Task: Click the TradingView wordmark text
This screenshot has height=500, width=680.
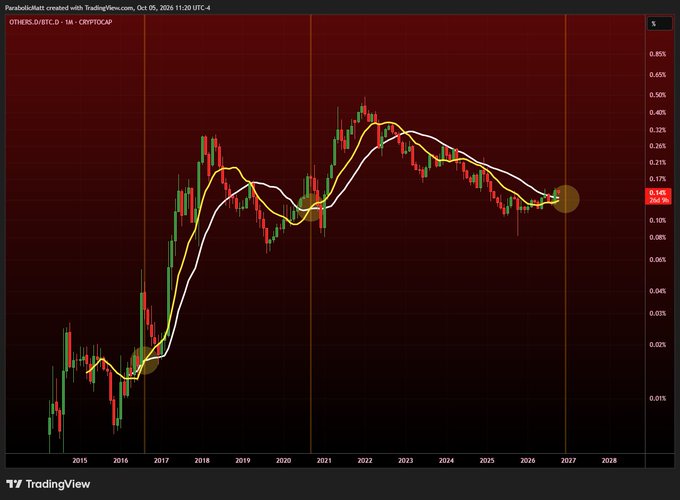Action: tap(58, 484)
